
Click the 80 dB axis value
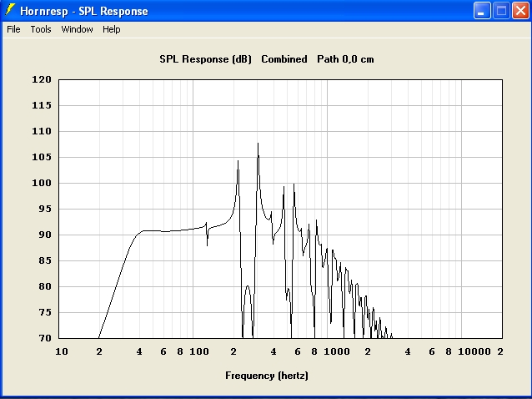45,286
